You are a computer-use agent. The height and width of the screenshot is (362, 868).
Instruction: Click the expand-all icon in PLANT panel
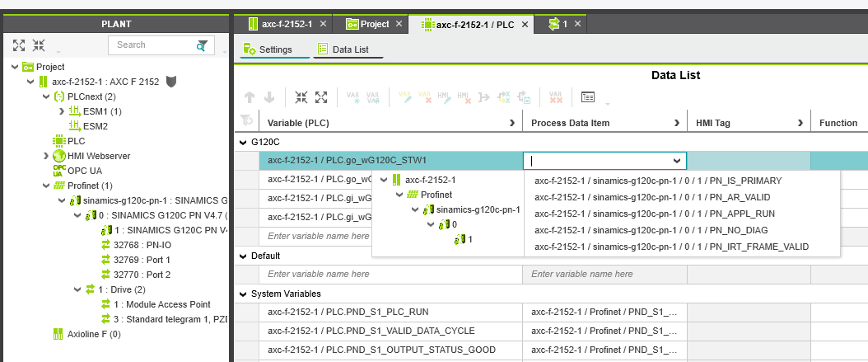(x=20, y=45)
